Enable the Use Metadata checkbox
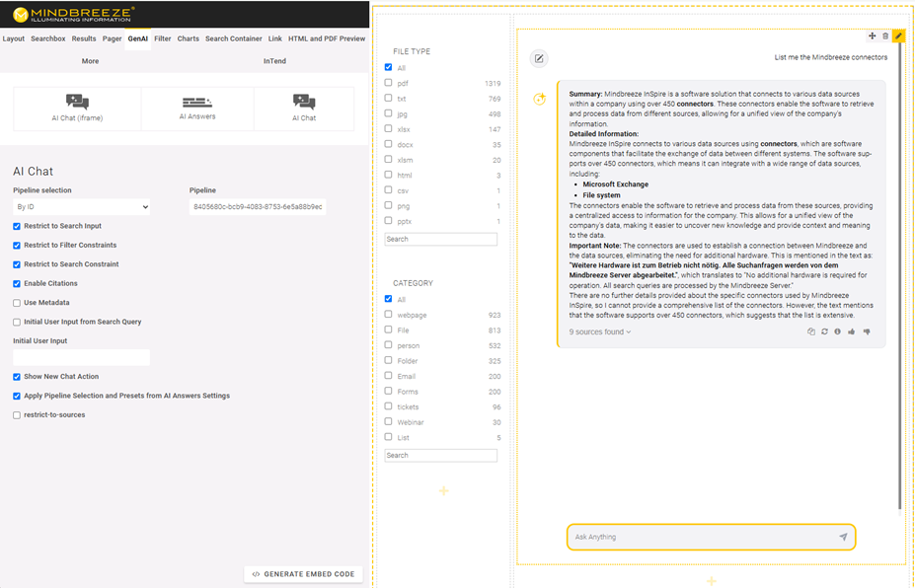This screenshot has width=915, height=588. tap(17, 303)
